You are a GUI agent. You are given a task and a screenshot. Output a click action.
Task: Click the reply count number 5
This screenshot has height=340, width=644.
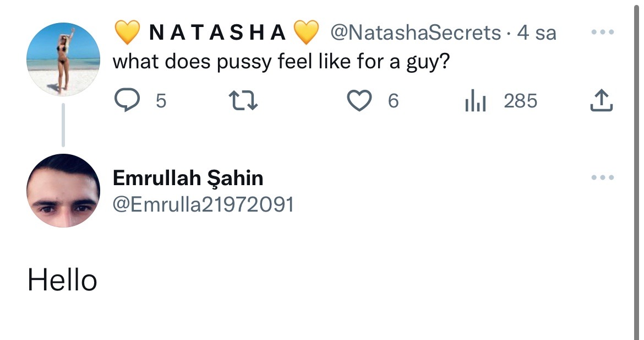(x=161, y=101)
